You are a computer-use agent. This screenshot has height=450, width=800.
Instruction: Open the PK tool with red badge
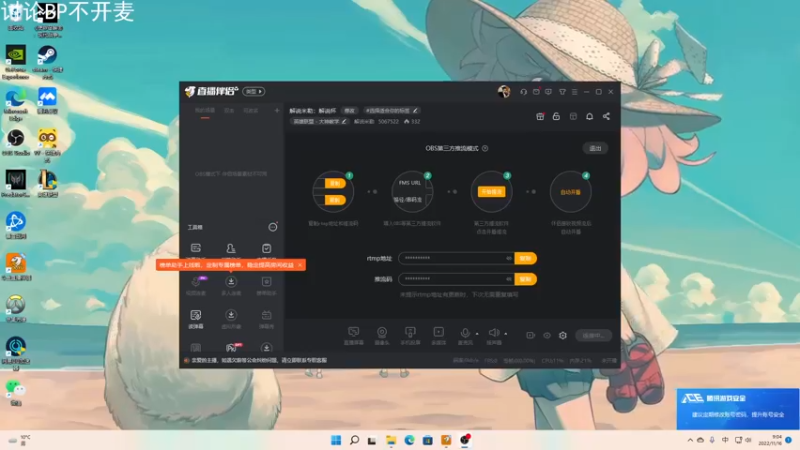click(x=232, y=348)
